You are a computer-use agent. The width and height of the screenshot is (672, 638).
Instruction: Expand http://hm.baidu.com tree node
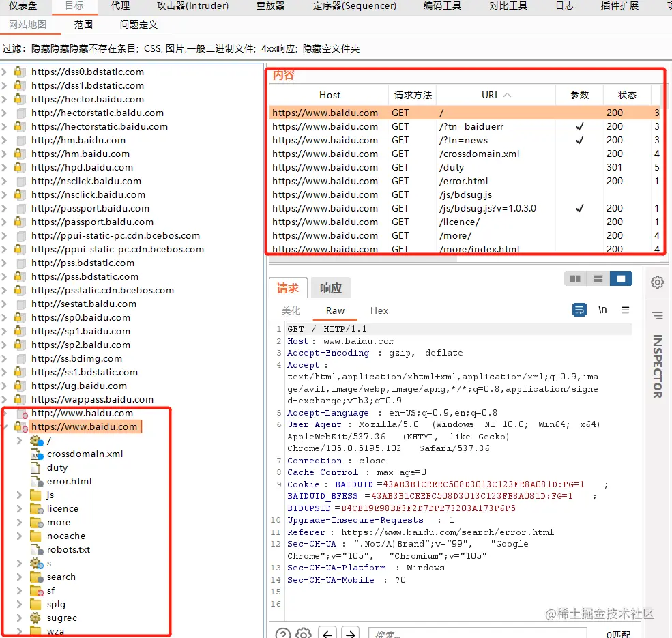click(x=4, y=140)
